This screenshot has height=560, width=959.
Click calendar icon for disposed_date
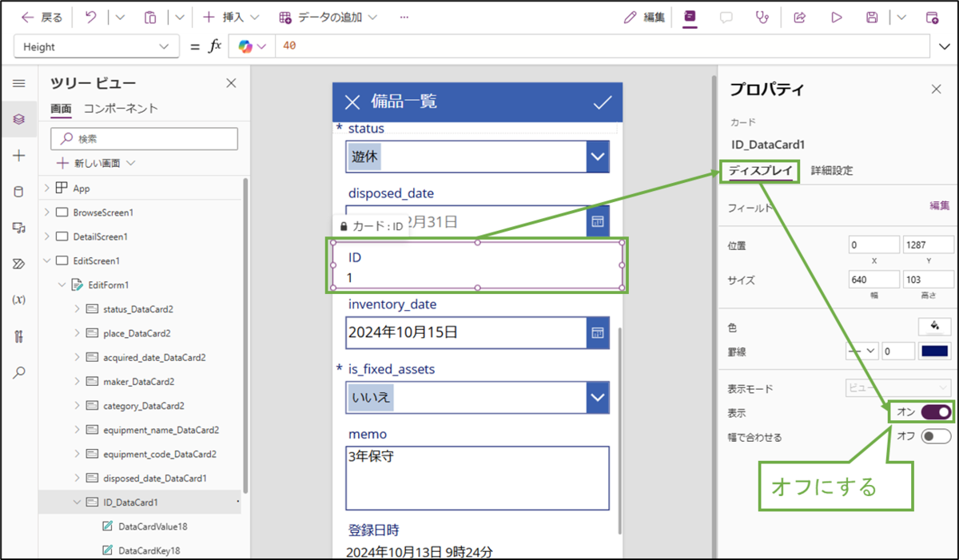(x=597, y=221)
